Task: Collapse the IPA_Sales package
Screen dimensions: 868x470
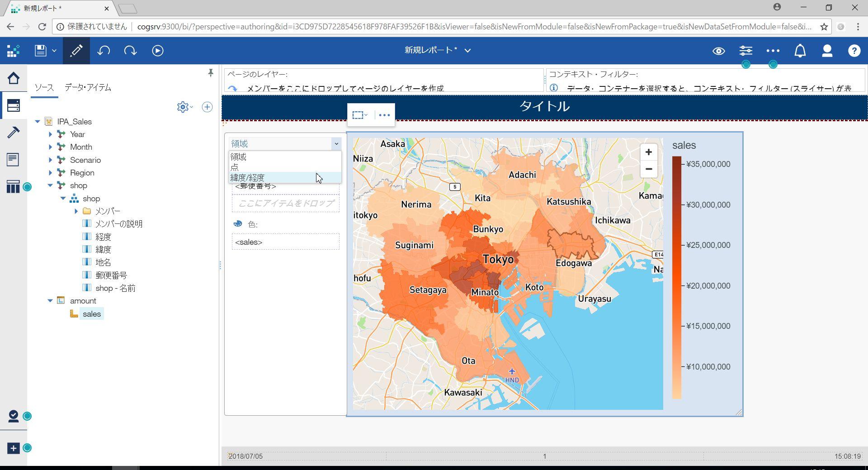Action: pos(38,122)
